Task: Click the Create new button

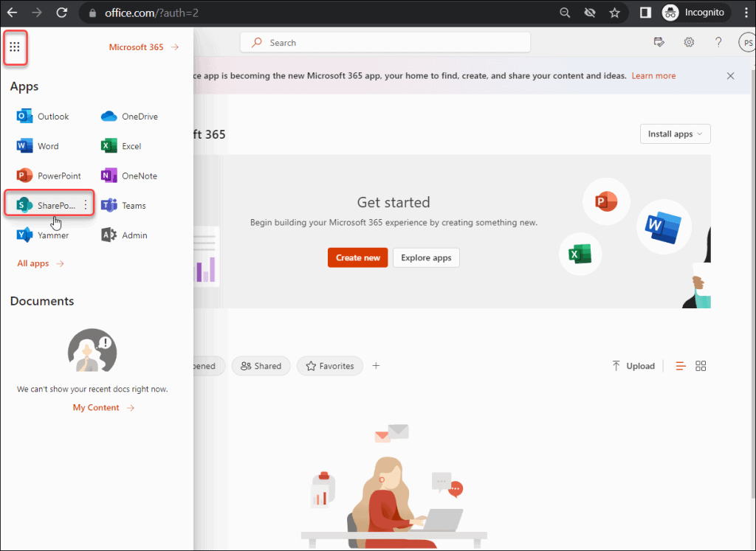Action: (358, 257)
